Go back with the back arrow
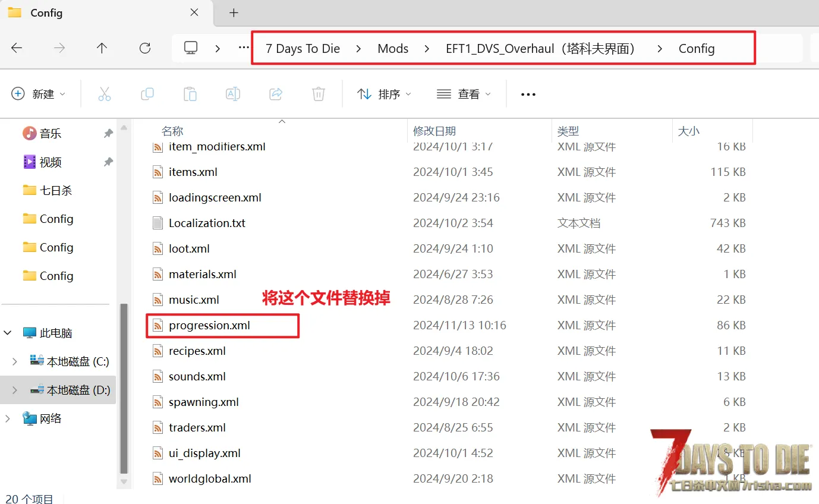This screenshot has height=504, width=819. [17, 48]
